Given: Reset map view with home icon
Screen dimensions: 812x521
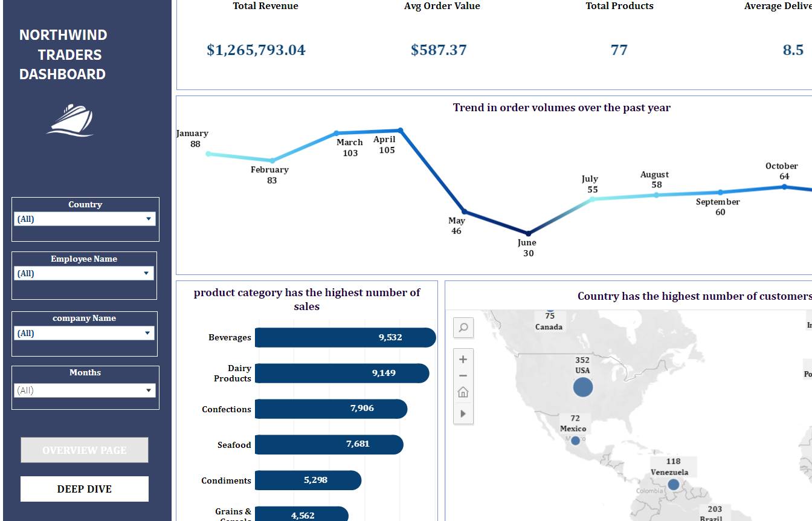Looking at the screenshot, I should [463, 392].
